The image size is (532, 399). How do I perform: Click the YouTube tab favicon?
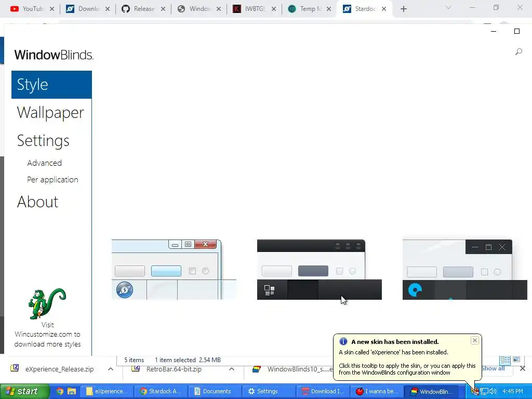[15, 9]
